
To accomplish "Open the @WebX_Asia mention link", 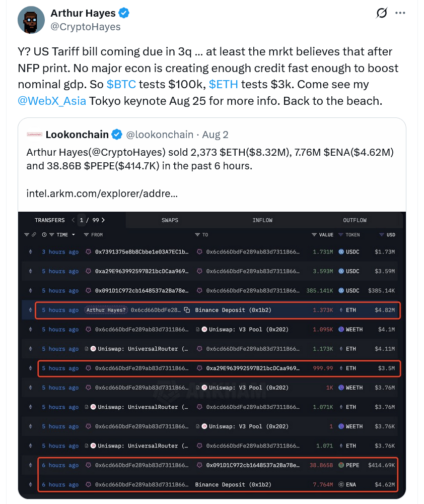I will click(x=52, y=101).
